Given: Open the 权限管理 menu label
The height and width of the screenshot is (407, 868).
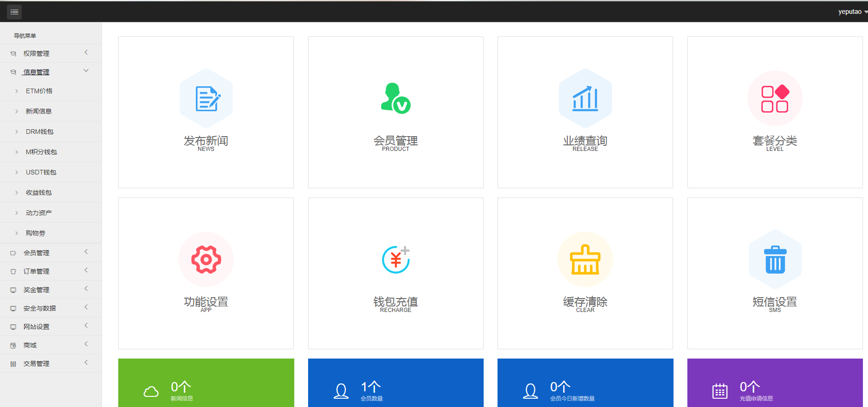Looking at the screenshot, I should tap(36, 54).
